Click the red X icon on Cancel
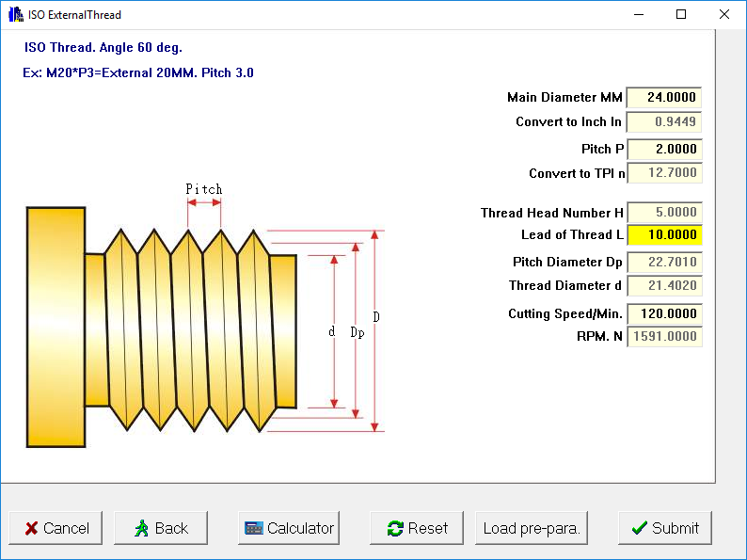The width and height of the screenshot is (747, 560). coord(31,529)
